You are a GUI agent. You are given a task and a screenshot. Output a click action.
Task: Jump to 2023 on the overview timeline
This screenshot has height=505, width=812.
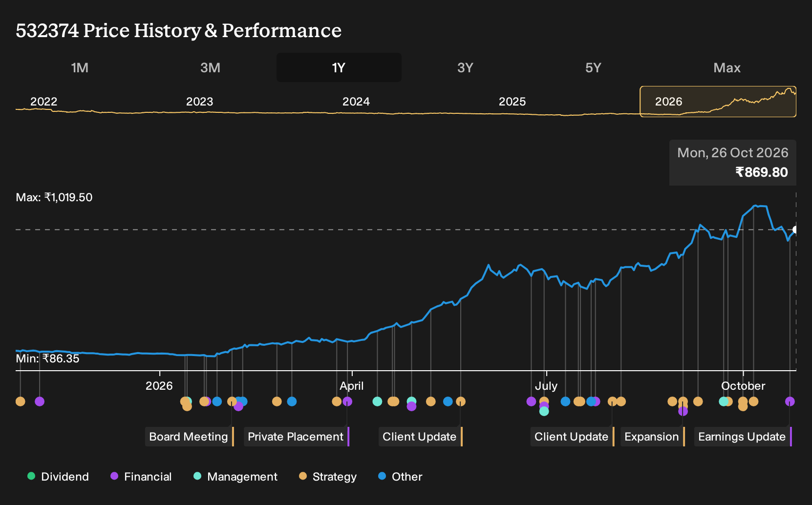click(199, 102)
